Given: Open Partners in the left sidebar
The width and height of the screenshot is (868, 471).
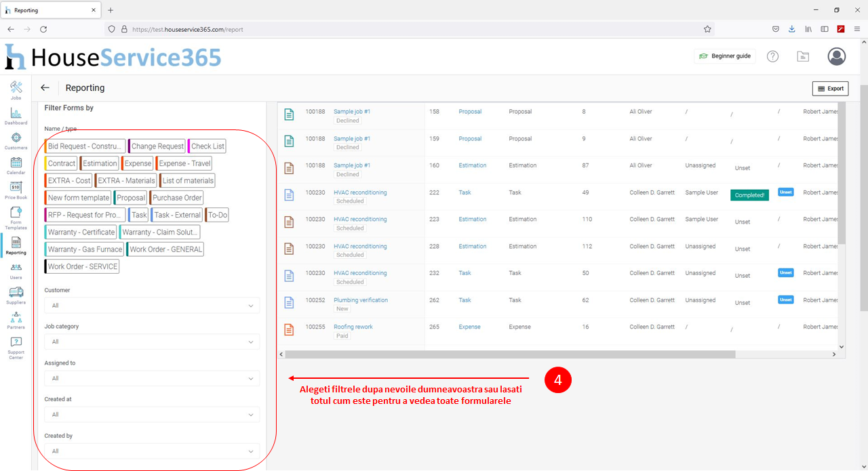Looking at the screenshot, I should (16, 321).
